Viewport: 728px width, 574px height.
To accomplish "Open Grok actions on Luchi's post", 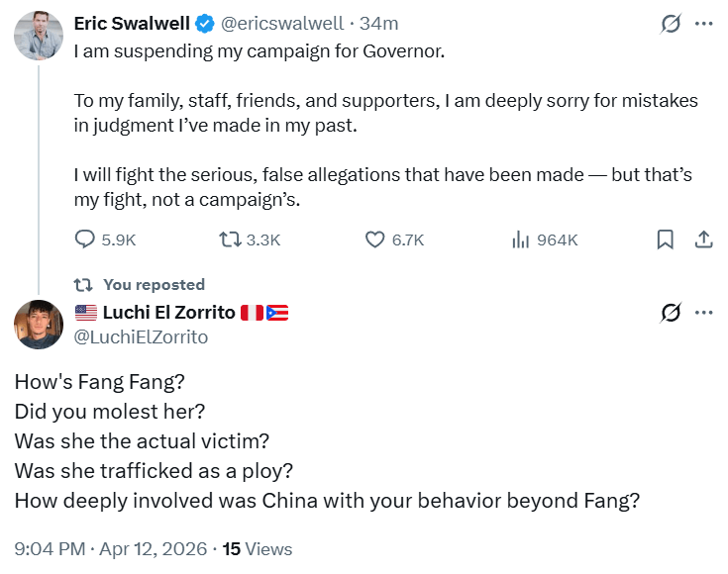I will pyautogui.click(x=671, y=313).
